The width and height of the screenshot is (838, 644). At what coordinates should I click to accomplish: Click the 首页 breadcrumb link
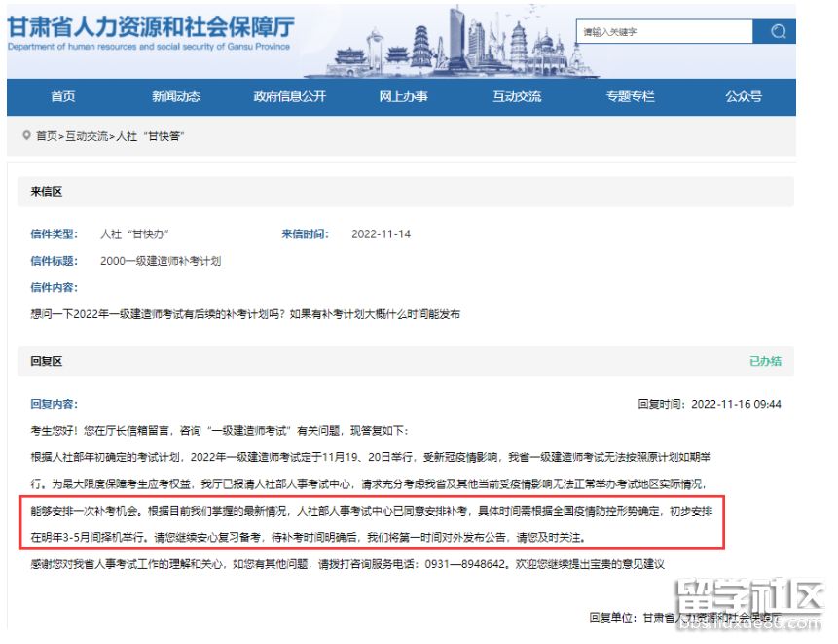47,137
